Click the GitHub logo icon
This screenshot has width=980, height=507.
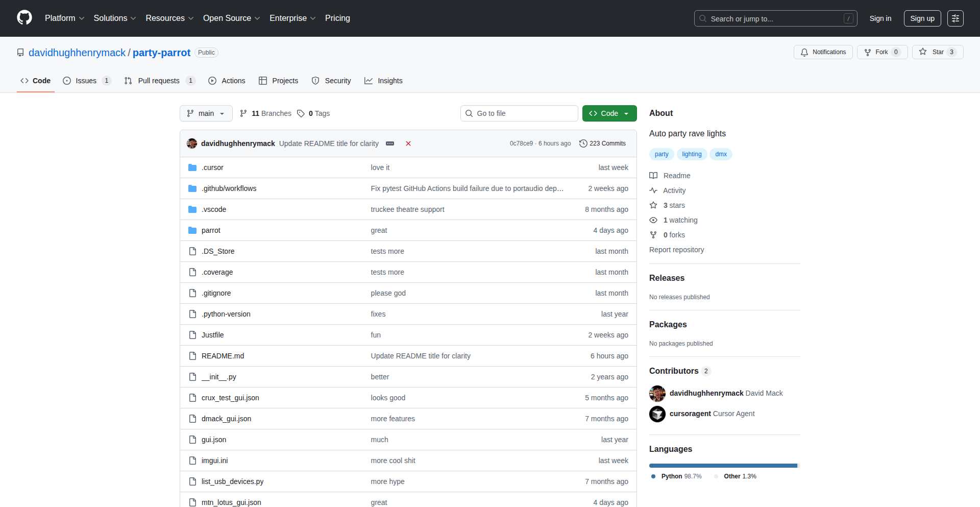(24, 18)
